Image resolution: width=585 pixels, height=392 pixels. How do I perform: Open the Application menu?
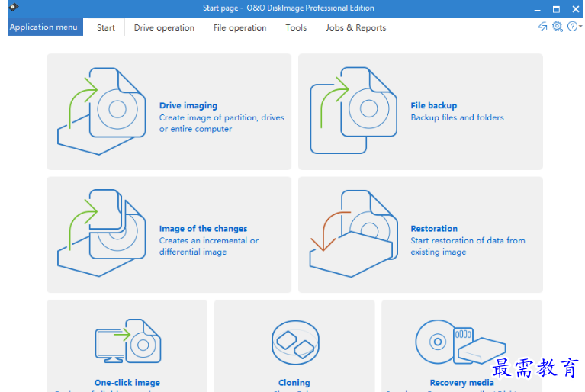[x=45, y=27]
